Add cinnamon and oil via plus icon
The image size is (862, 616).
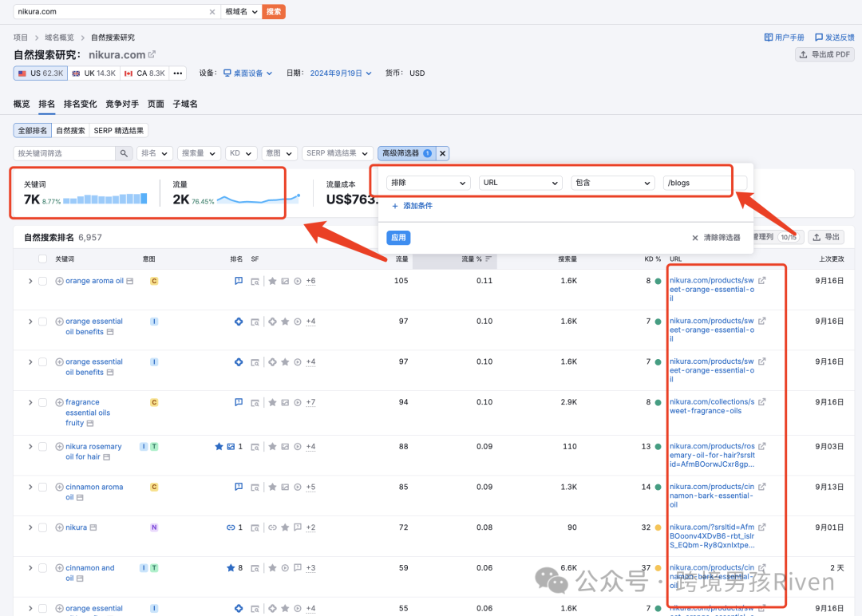[x=59, y=568]
